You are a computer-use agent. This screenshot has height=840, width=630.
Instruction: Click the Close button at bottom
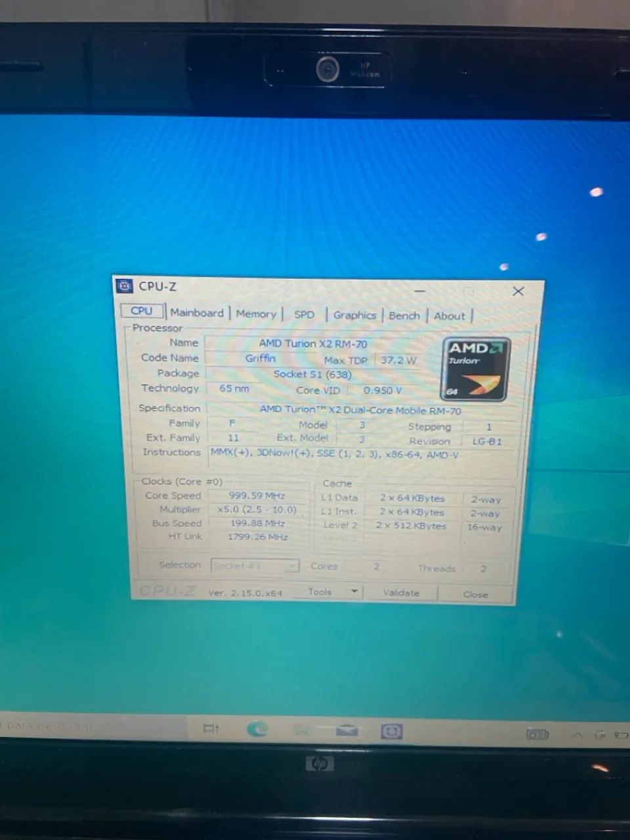(x=475, y=595)
